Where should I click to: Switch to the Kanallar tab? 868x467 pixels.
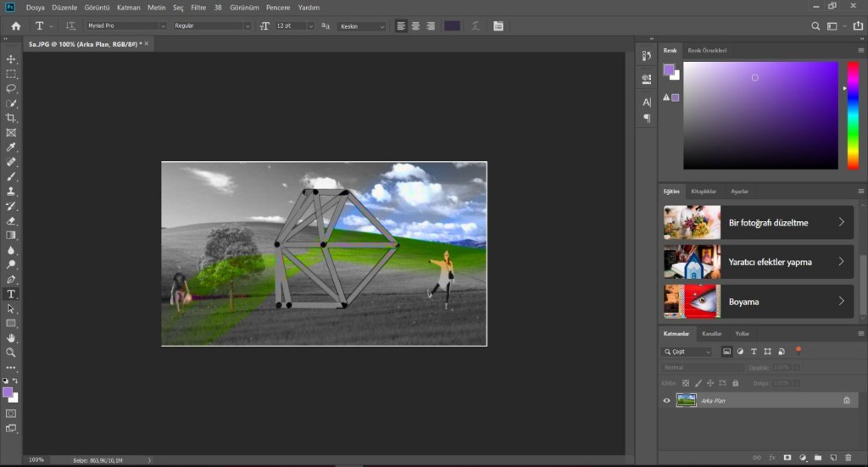[712, 334]
